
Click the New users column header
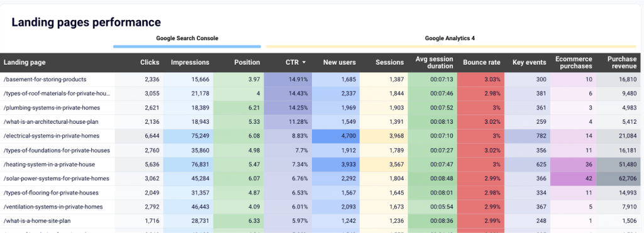[x=339, y=63]
